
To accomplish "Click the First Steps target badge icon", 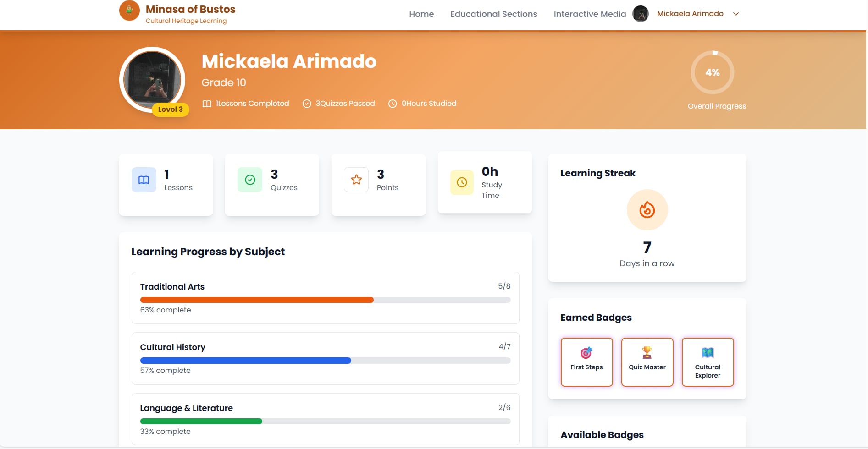I will click(x=586, y=353).
